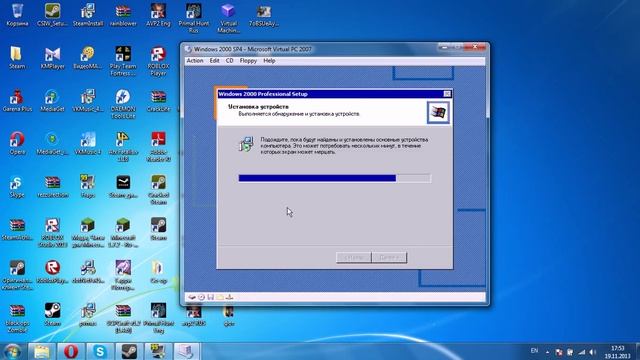
Task: Click the Далее next button in Setup
Action: click(x=389, y=258)
